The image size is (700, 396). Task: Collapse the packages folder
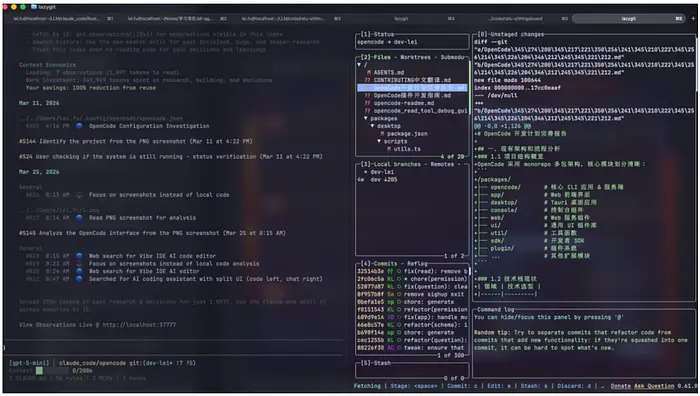pyautogui.click(x=366, y=118)
